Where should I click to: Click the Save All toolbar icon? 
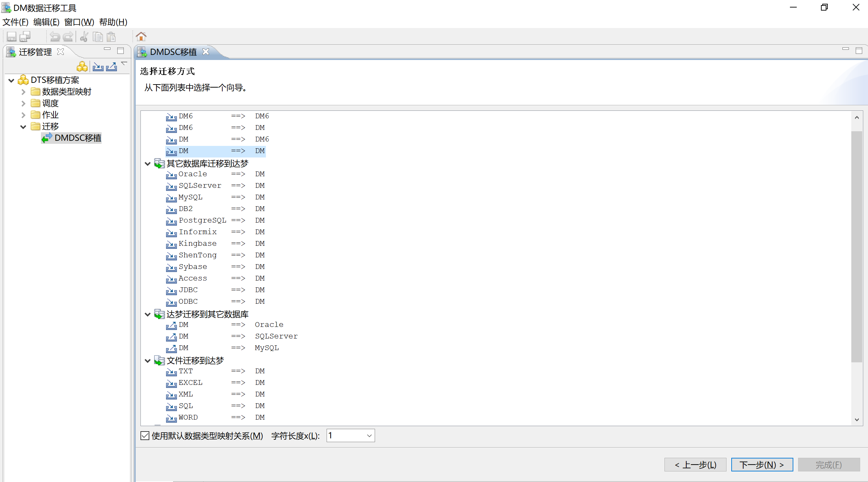point(25,36)
